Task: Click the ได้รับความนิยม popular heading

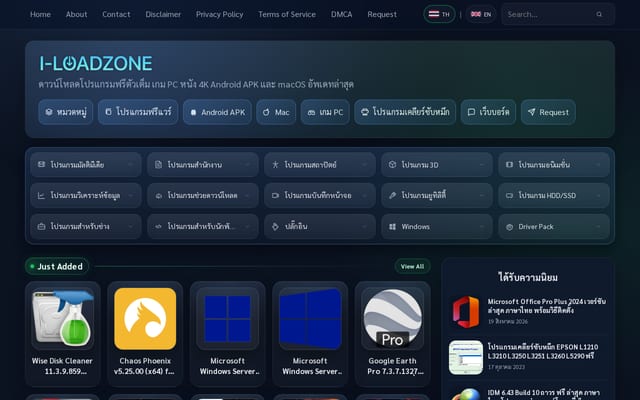Action: (x=528, y=278)
